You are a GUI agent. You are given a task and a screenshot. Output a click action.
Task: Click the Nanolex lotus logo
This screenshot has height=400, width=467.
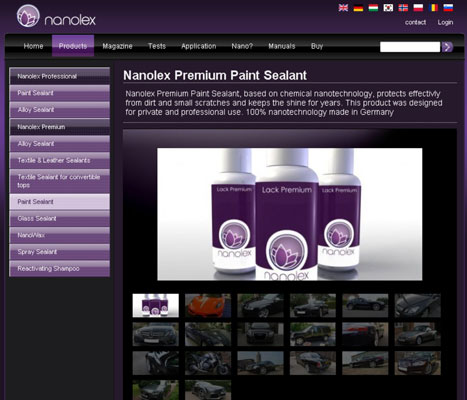tap(28, 16)
